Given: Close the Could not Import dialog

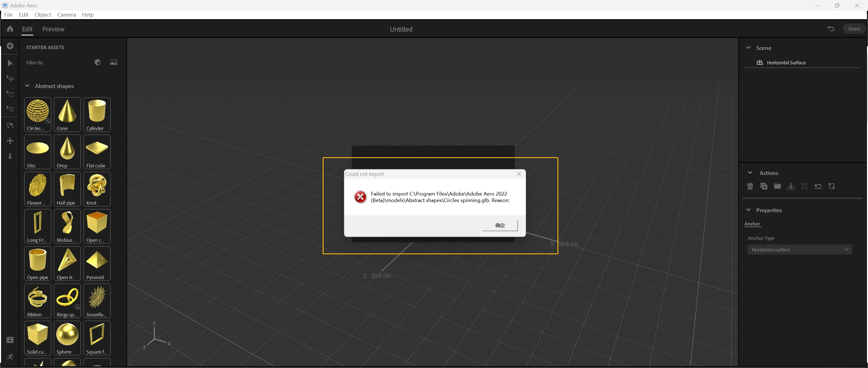Looking at the screenshot, I should click(x=518, y=174).
